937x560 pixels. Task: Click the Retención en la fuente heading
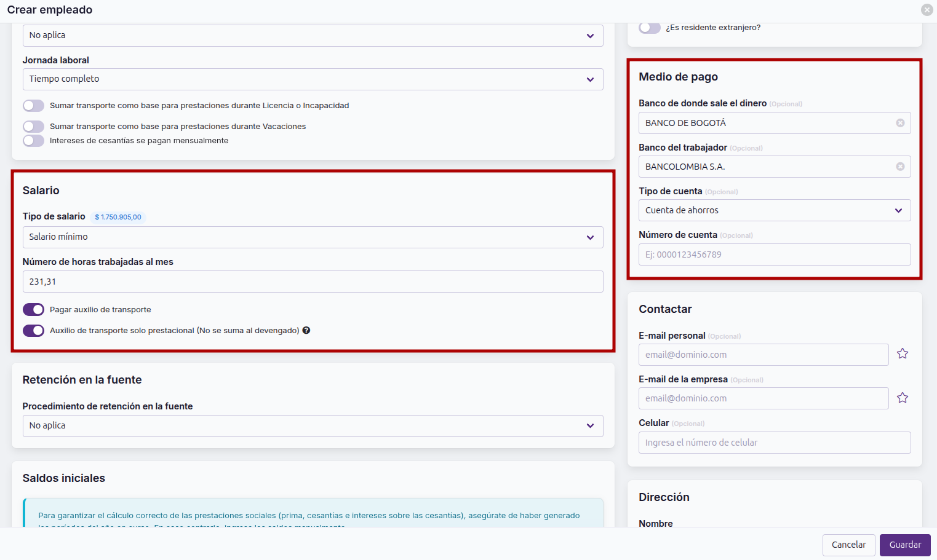[82, 380]
